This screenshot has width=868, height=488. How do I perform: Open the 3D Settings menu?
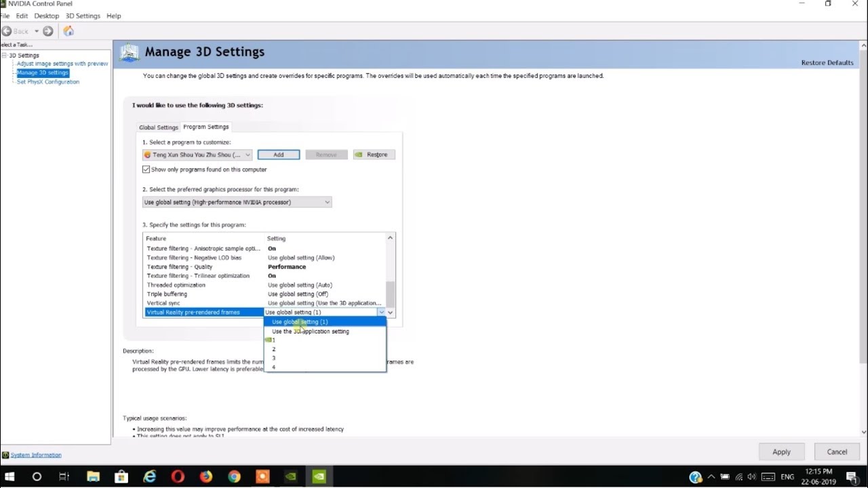[x=83, y=16]
